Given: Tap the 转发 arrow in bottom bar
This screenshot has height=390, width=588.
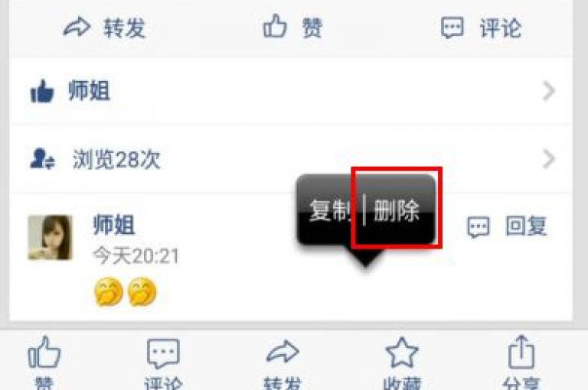Looking at the screenshot, I should click(x=283, y=352).
